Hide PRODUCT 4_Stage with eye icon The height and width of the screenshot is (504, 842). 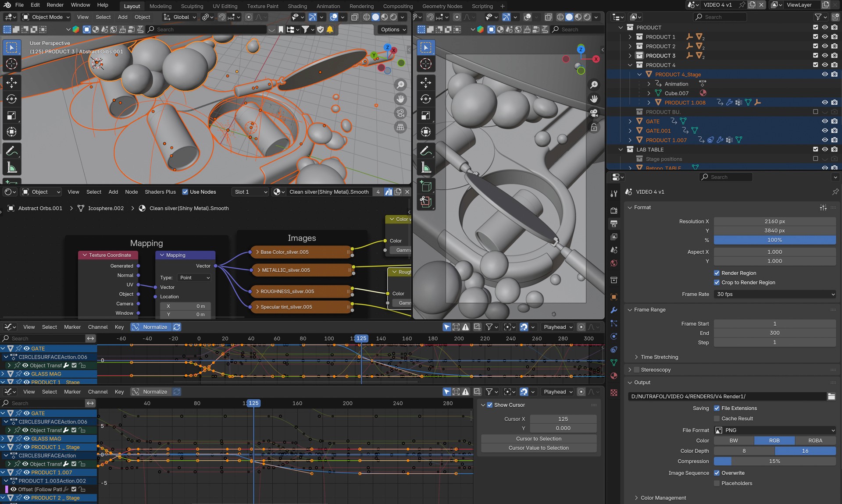(x=824, y=75)
